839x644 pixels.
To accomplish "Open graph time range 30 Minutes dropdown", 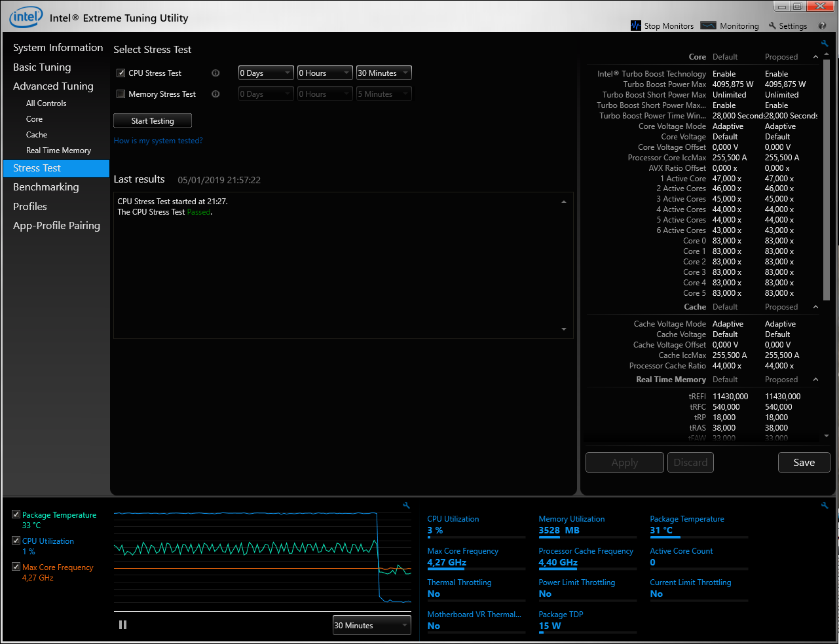I will [x=371, y=626].
